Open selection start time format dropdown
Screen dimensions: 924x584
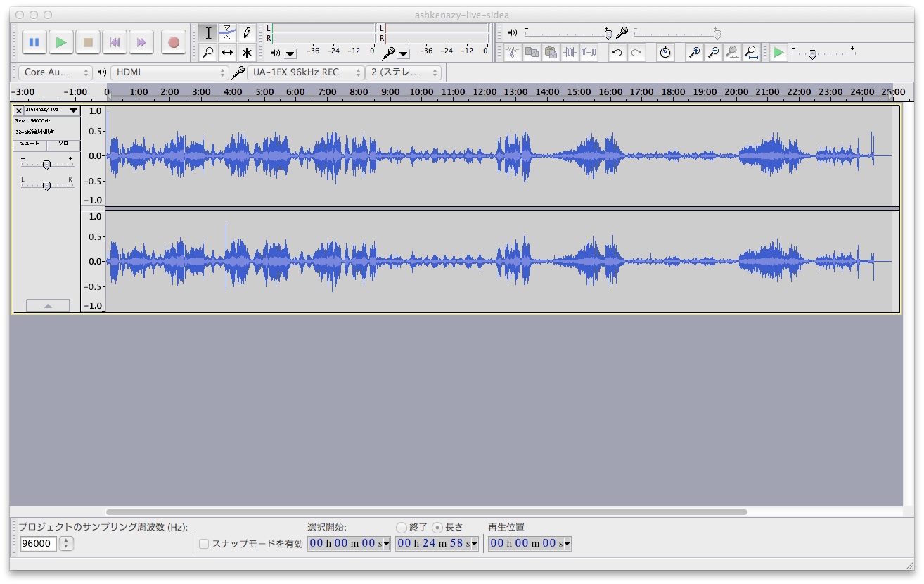pos(386,544)
